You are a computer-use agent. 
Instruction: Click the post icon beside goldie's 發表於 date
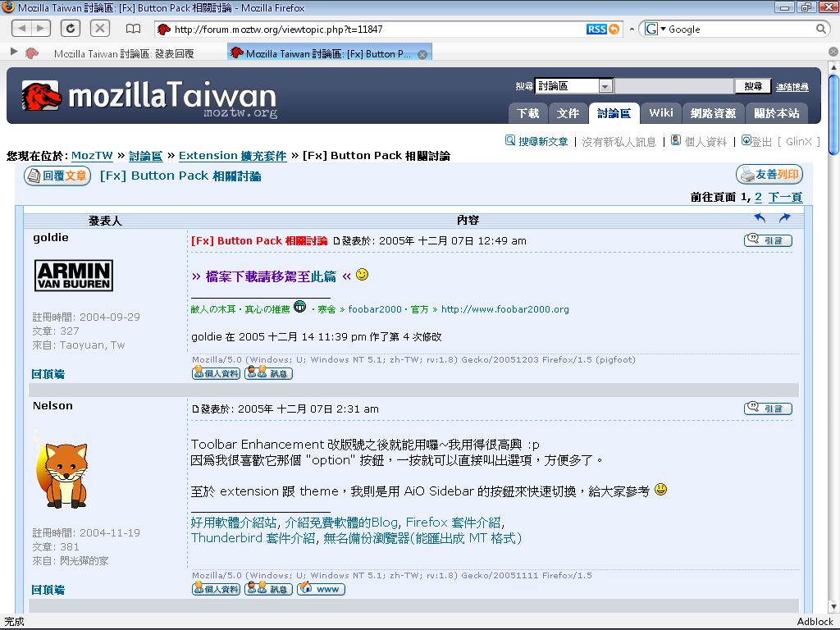pyautogui.click(x=336, y=241)
